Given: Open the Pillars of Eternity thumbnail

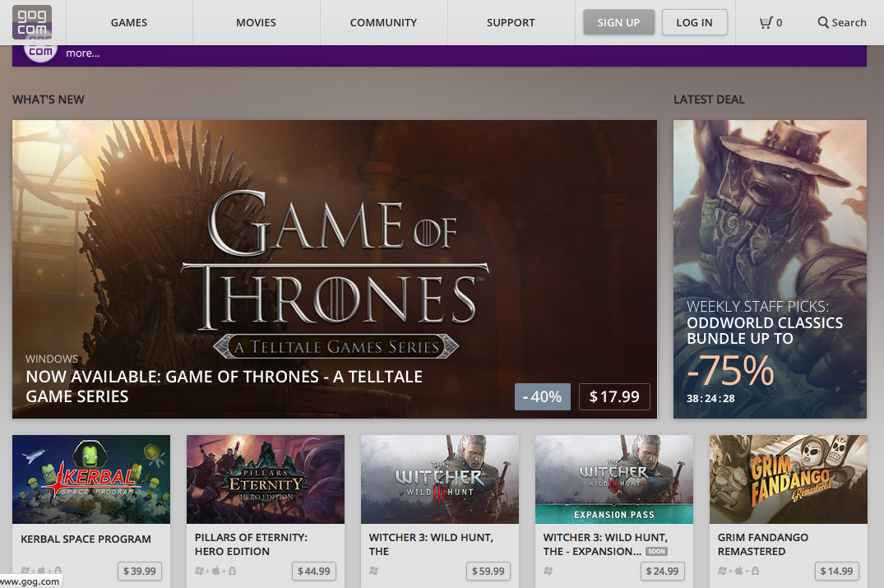Looking at the screenshot, I should click(266, 479).
